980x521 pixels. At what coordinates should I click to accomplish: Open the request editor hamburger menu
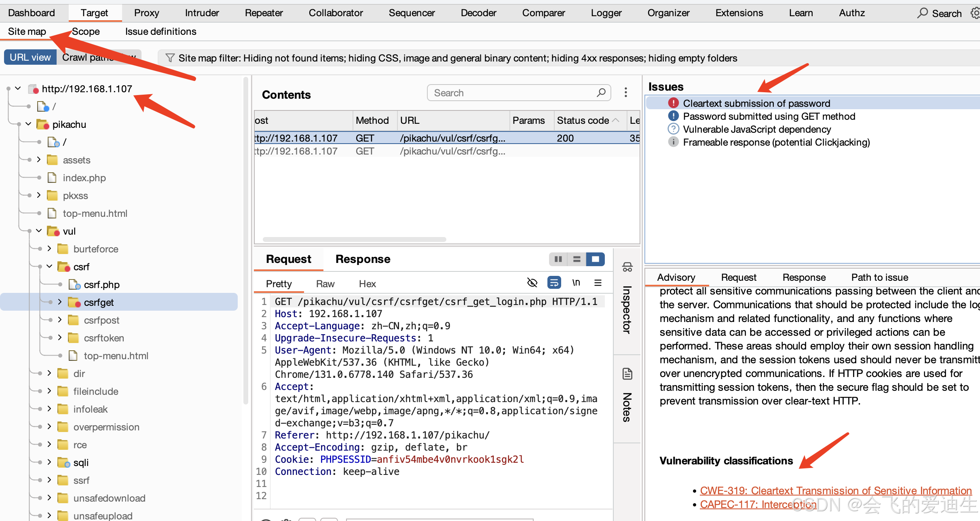[x=598, y=283]
